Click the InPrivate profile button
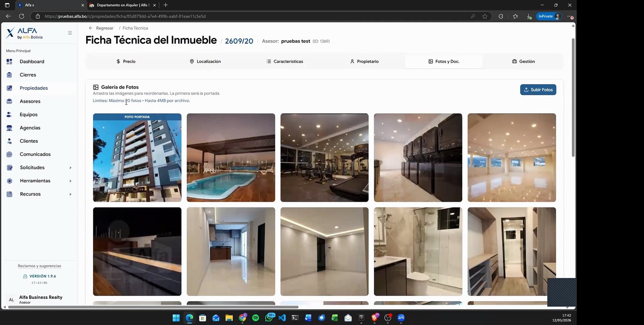This screenshot has height=325, width=644. pyautogui.click(x=549, y=16)
